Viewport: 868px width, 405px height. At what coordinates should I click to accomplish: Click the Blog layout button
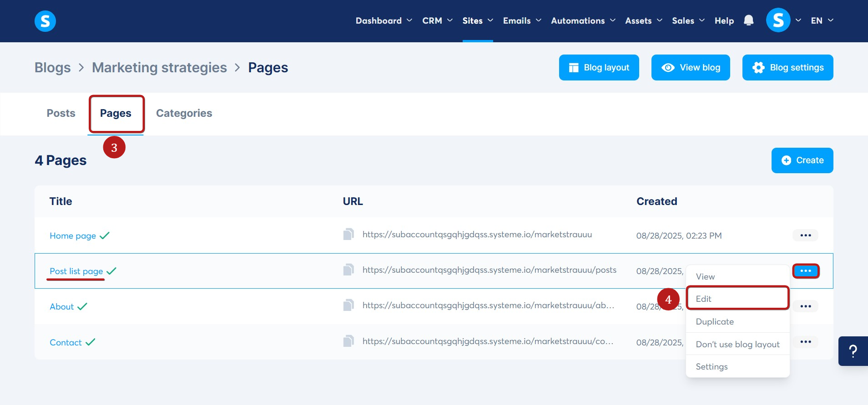599,67
